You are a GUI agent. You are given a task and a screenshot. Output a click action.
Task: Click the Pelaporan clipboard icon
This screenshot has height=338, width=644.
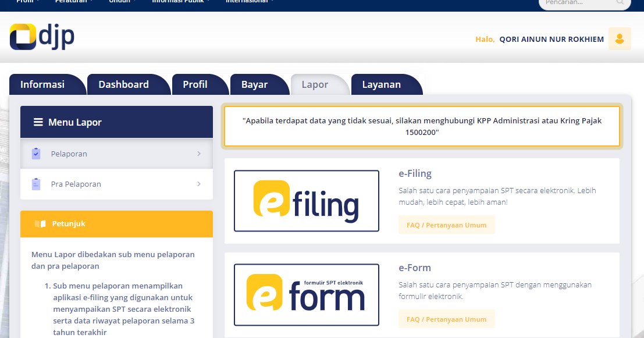click(36, 154)
